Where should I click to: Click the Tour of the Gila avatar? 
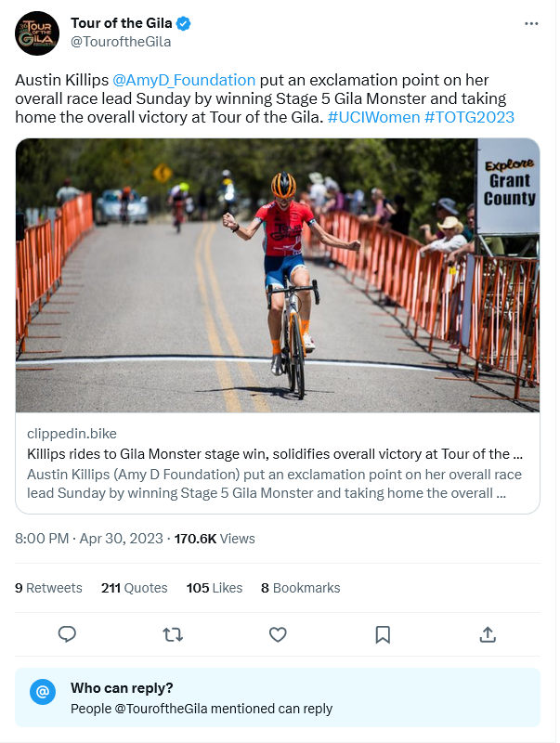coord(37,33)
